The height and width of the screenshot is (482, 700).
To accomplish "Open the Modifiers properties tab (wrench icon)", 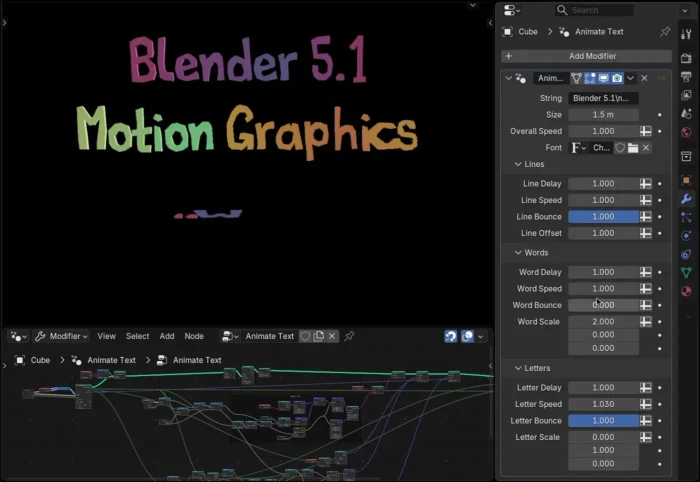I will (x=686, y=198).
